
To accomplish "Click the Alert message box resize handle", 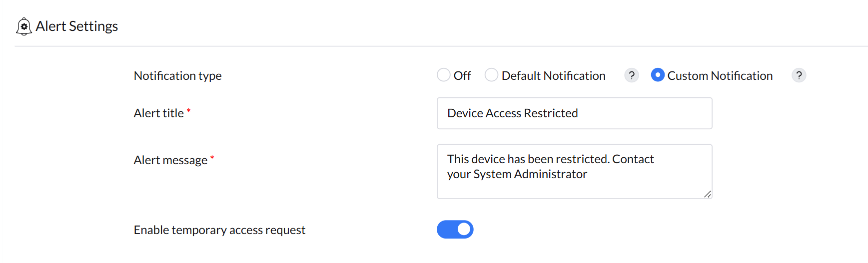I will click(707, 194).
